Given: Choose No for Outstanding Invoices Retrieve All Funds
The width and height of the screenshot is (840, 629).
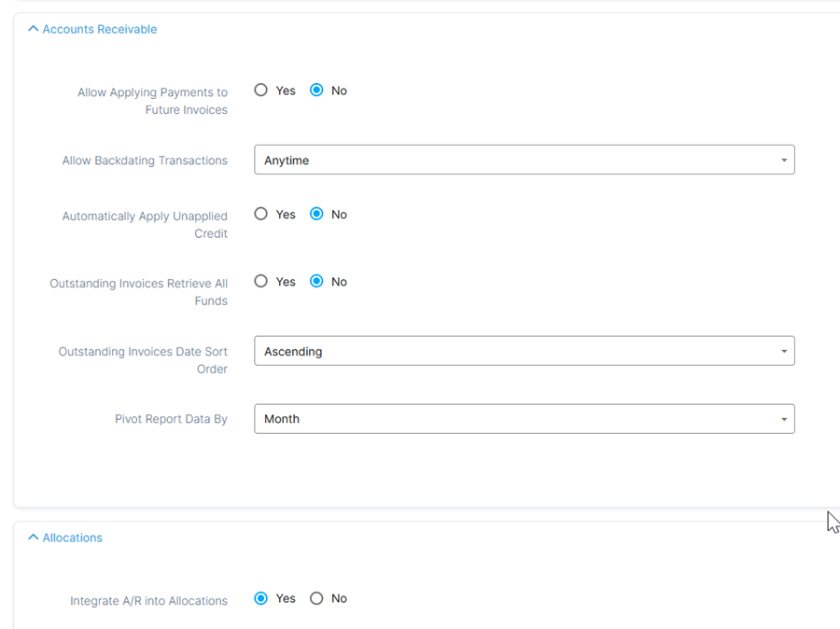Looking at the screenshot, I should click(316, 281).
